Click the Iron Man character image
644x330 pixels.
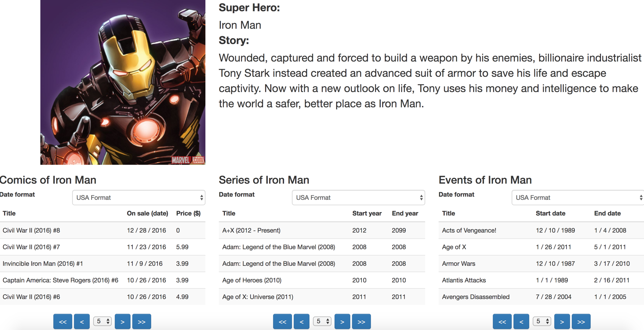123,82
